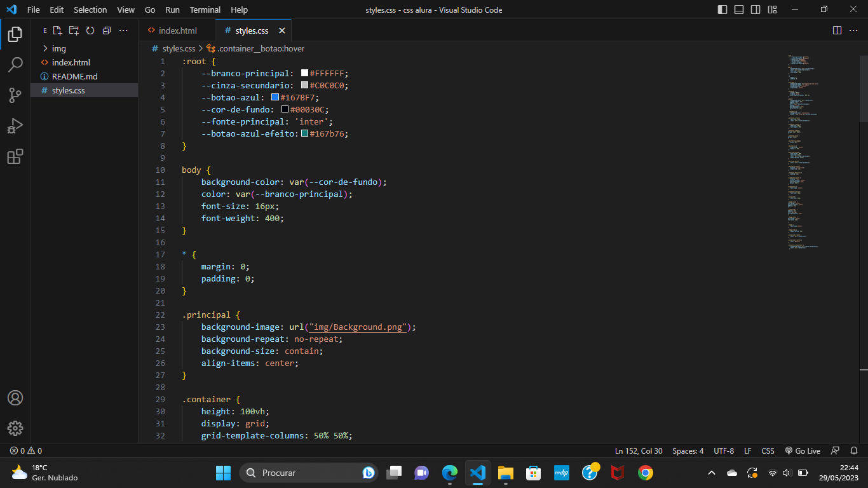Select styles.css in Explorer tree
This screenshot has height=488, width=868.
pyautogui.click(x=84, y=90)
